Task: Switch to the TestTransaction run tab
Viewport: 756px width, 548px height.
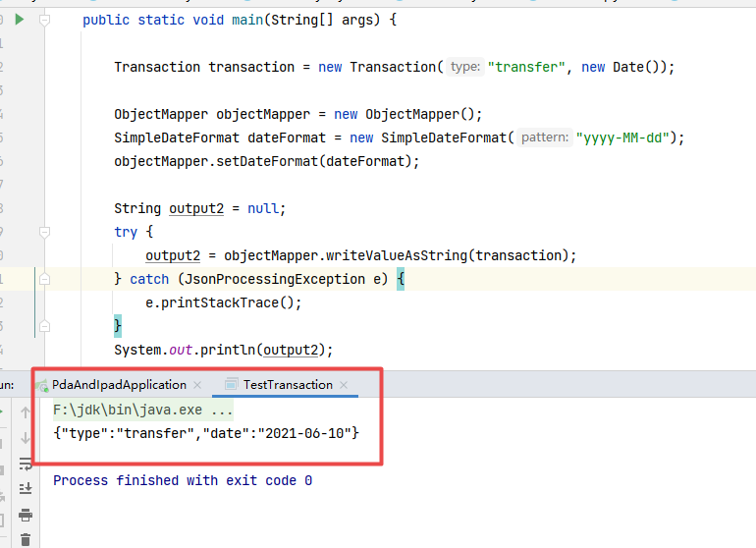Action: (x=288, y=385)
